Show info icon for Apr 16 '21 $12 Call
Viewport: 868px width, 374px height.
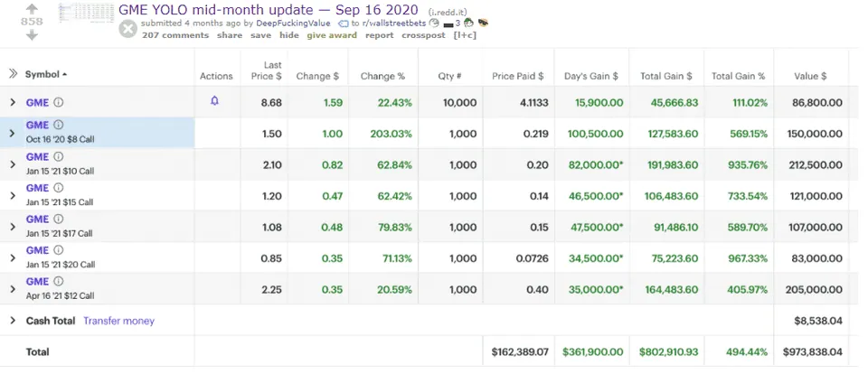point(59,281)
